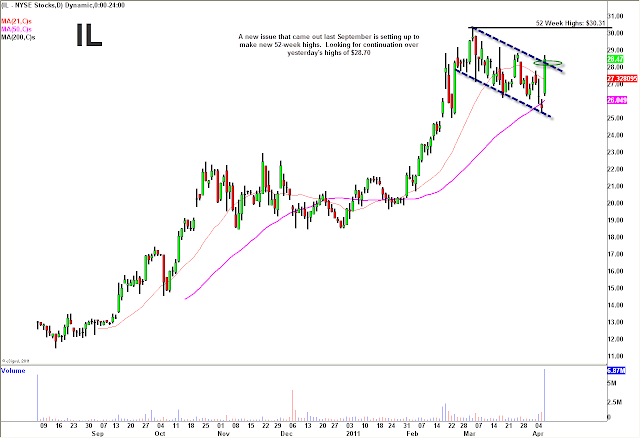
Task: Select the chart title 'IL - NYSE Stocks'
Action: 28,5
